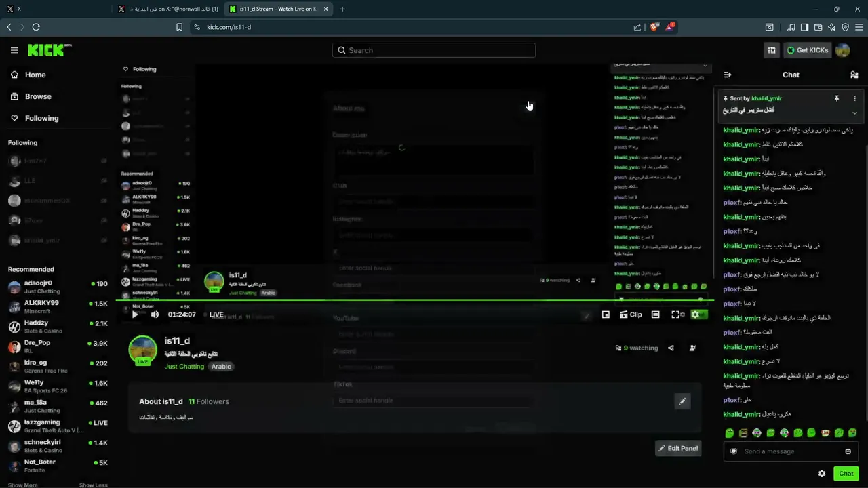Insert the first green emote
This screenshot has height=488, width=868.
click(x=730, y=433)
